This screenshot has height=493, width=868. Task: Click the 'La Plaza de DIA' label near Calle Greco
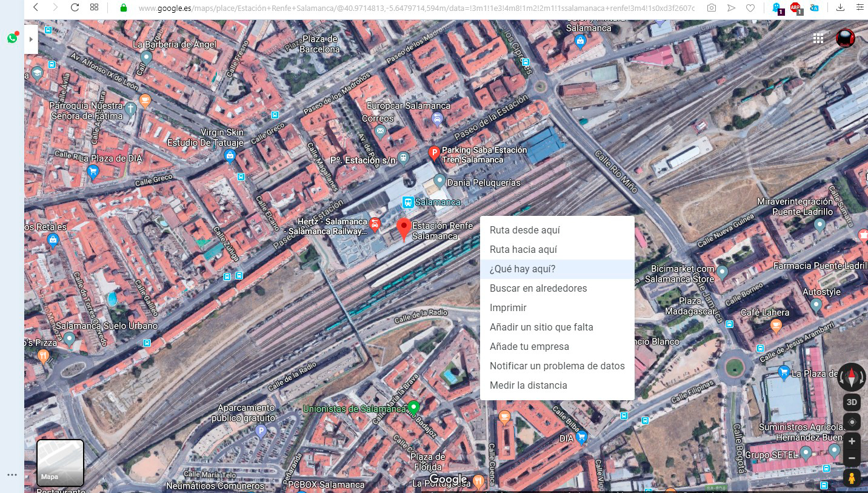pyautogui.click(x=111, y=158)
